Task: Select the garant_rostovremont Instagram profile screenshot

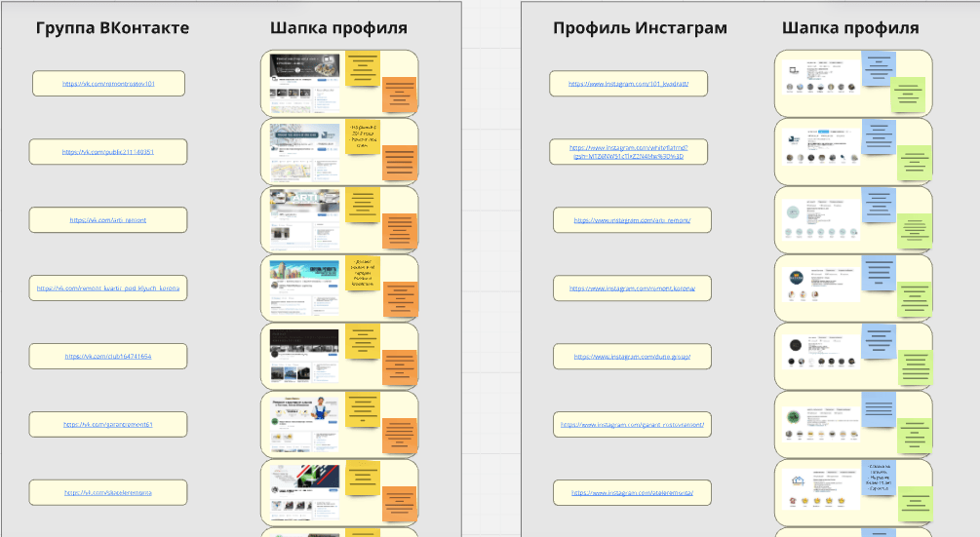Action: click(x=821, y=424)
